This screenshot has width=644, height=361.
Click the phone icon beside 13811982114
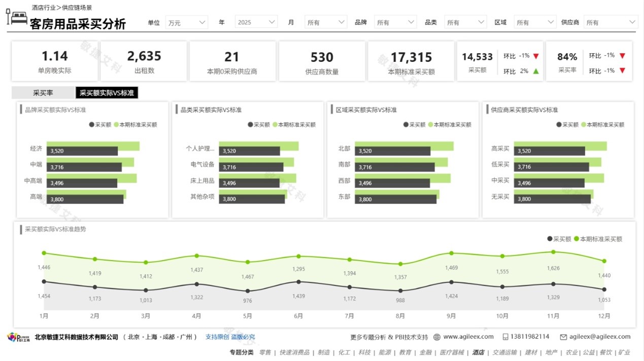pos(505,337)
